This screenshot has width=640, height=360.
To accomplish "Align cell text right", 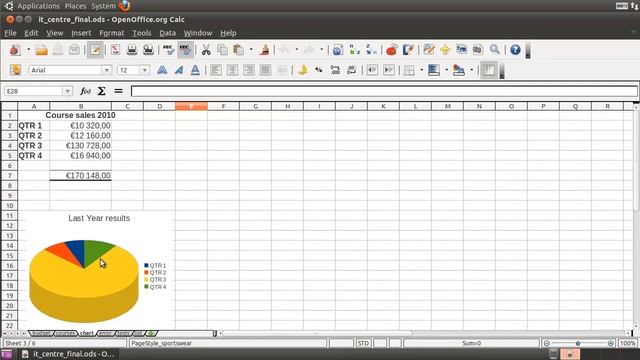I will click(249, 70).
